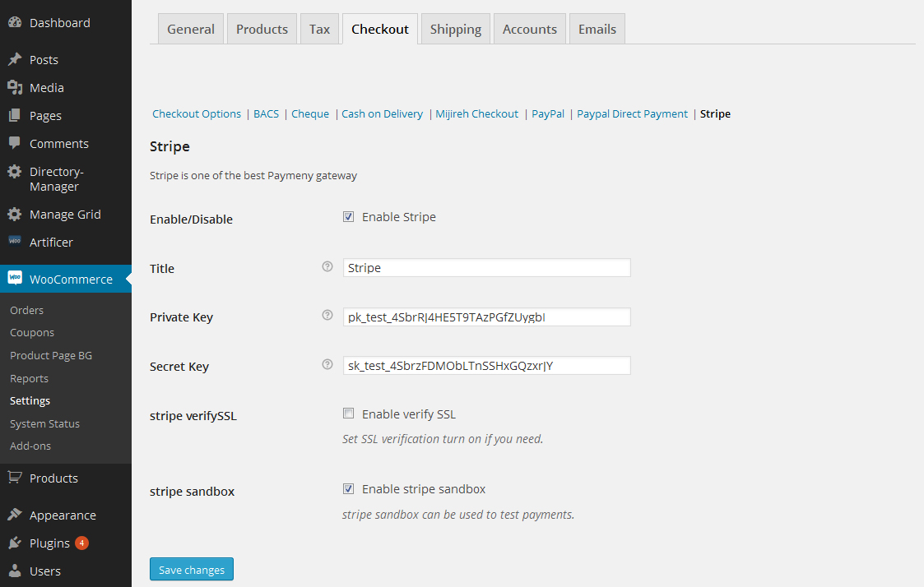Click the Media icon in sidebar
Image resolution: width=924 pixels, height=587 pixels.
(x=15, y=88)
